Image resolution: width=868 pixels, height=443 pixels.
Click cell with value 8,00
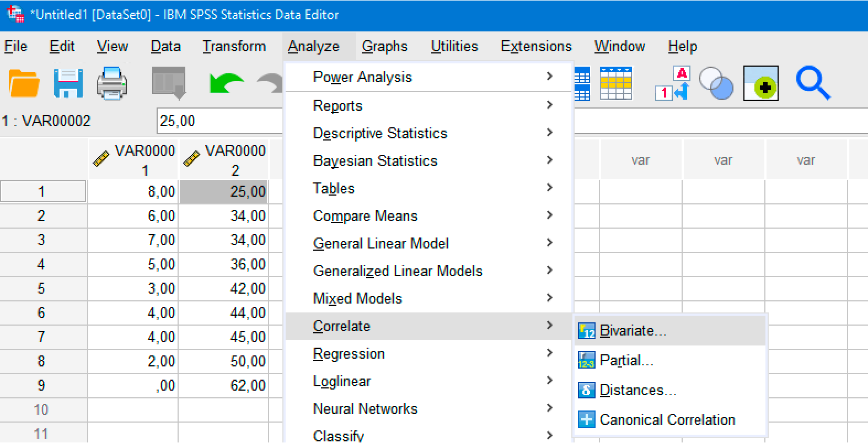[x=132, y=192]
